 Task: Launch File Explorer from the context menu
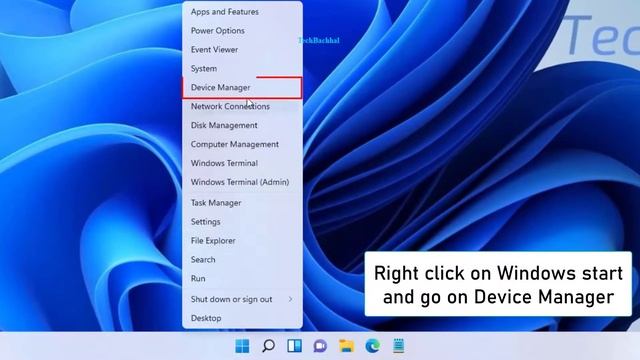coord(242,240)
